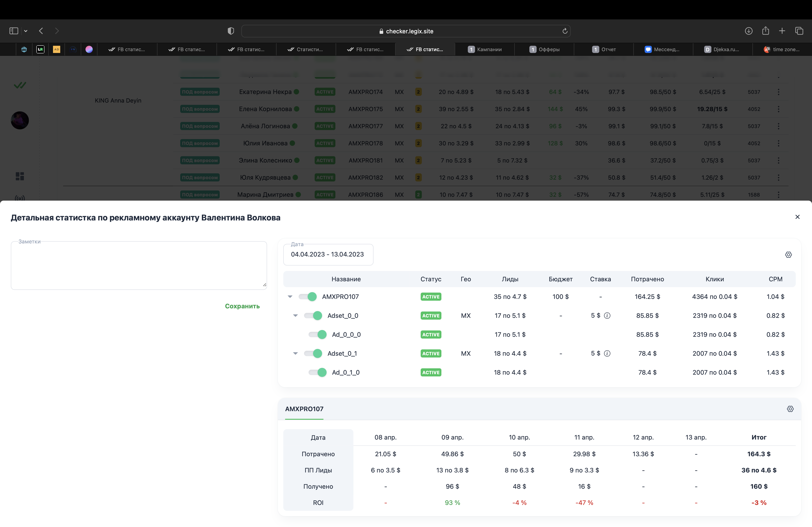Reload the page with refresh icon
Screen dimensions: 812x527
pyautogui.click(x=565, y=31)
